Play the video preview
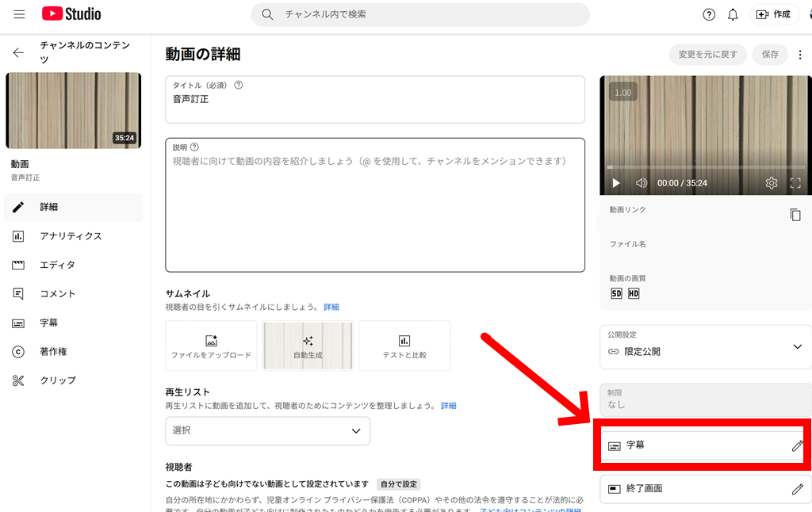The image size is (812, 512). pos(616,183)
